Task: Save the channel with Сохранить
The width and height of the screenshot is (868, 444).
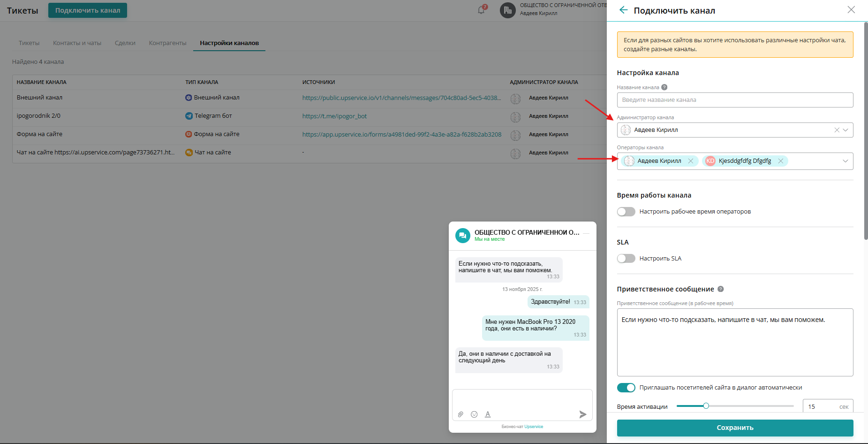Action: click(735, 428)
